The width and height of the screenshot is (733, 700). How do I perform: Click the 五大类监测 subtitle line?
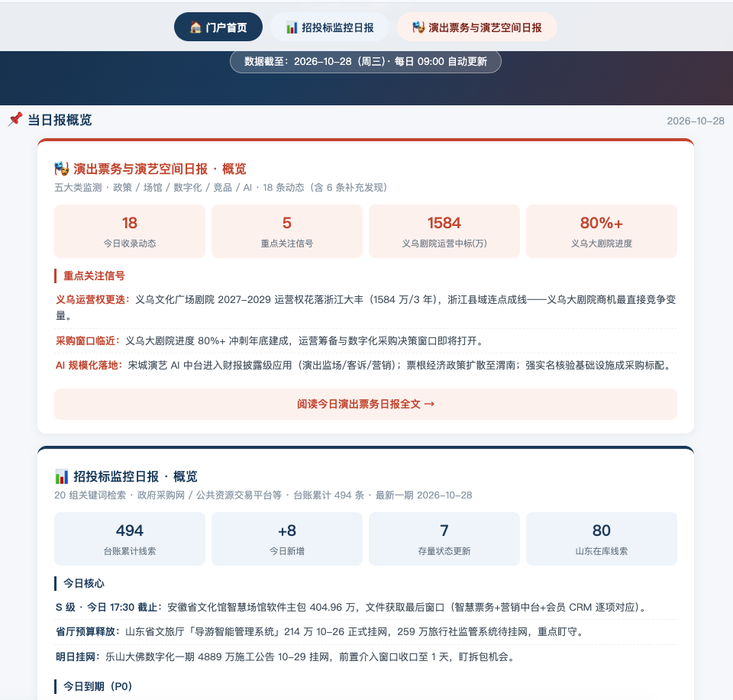pyautogui.click(x=221, y=187)
